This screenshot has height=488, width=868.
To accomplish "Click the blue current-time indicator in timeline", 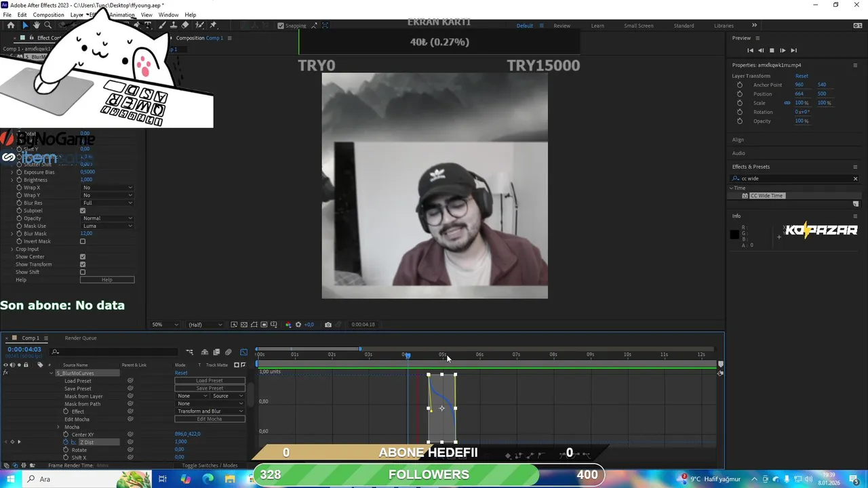I will click(x=407, y=355).
